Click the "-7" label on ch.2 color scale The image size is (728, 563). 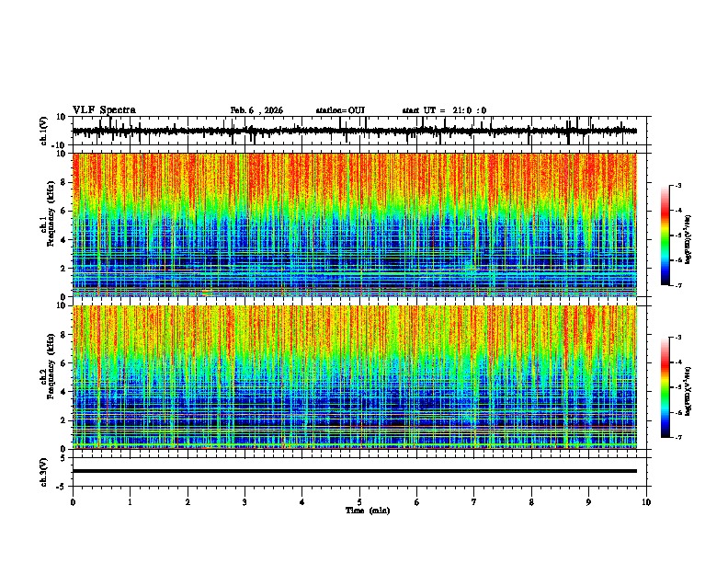coord(678,438)
